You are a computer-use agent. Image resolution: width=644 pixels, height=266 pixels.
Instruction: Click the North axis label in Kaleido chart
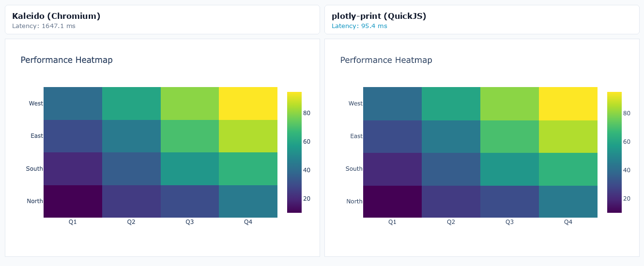(x=35, y=201)
